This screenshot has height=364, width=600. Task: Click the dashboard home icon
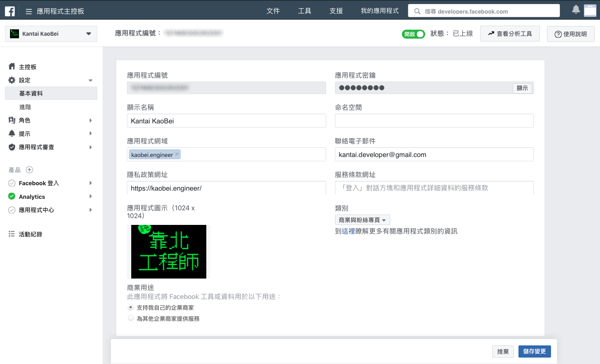coord(12,67)
